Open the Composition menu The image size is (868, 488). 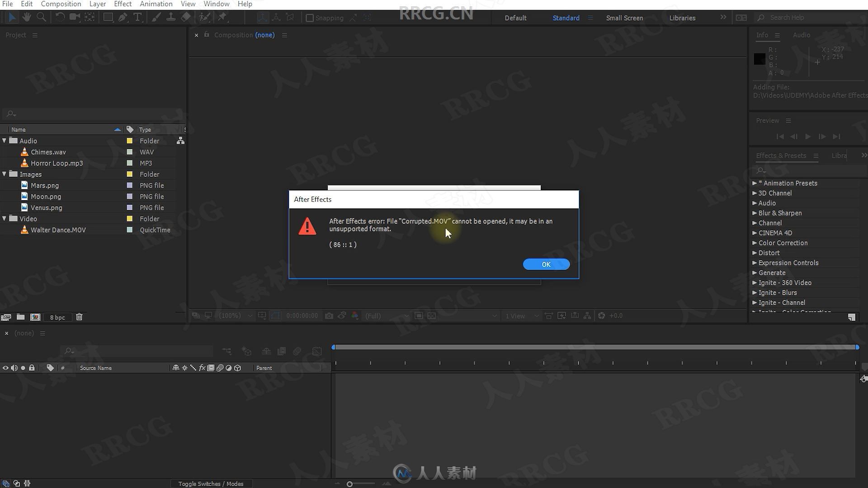pyautogui.click(x=61, y=4)
